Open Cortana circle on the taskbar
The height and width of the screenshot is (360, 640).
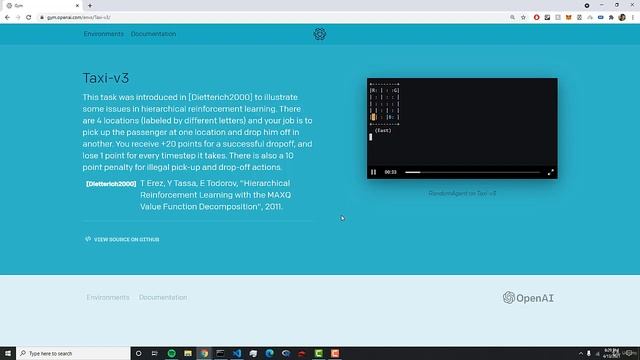click(x=138, y=353)
